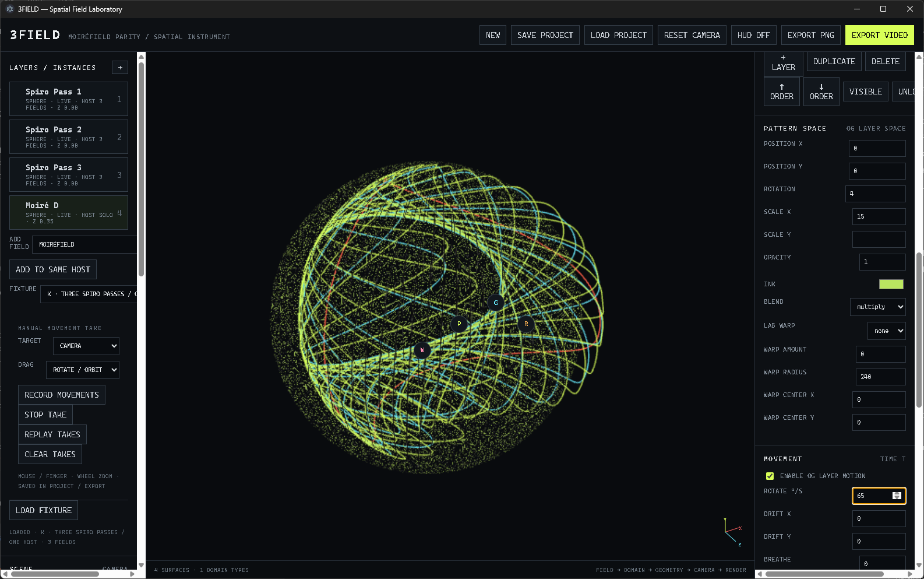
Task: Click CLEAR TAKES
Action: (x=50, y=454)
